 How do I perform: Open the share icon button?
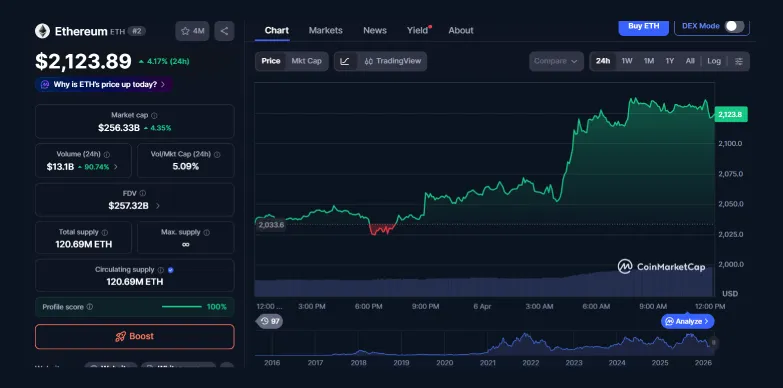click(x=224, y=31)
